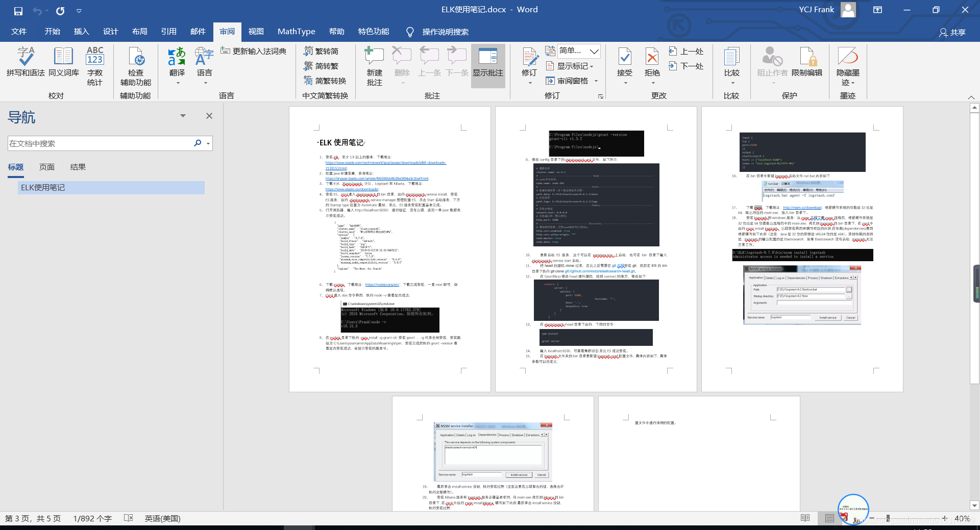Expand 审阅窗格 dropdown arrow
This screenshot has width=980, height=530.
596,81
